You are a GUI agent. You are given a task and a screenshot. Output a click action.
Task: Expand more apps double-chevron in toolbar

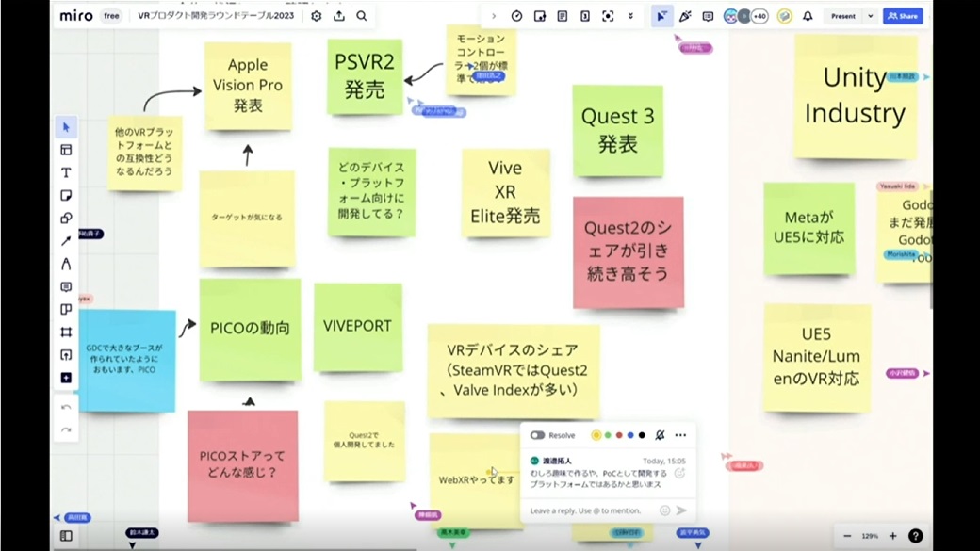[630, 16]
